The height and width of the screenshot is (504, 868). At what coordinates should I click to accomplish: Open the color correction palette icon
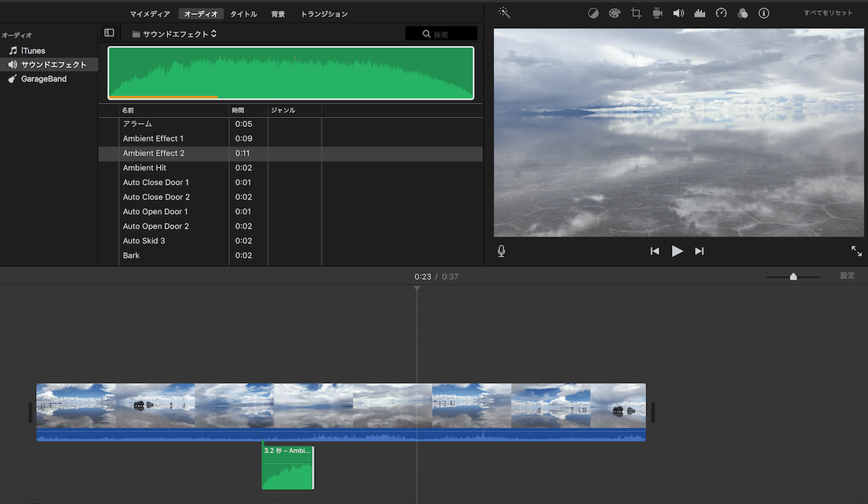[x=614, y=13]
